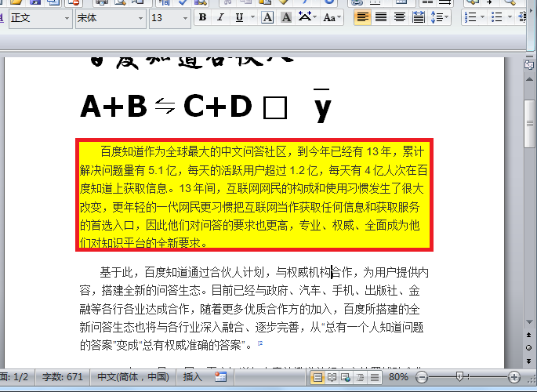537x392 pixels.
Task: Toggle the ruler icon above scrollbar
Action: coord(529,64)
